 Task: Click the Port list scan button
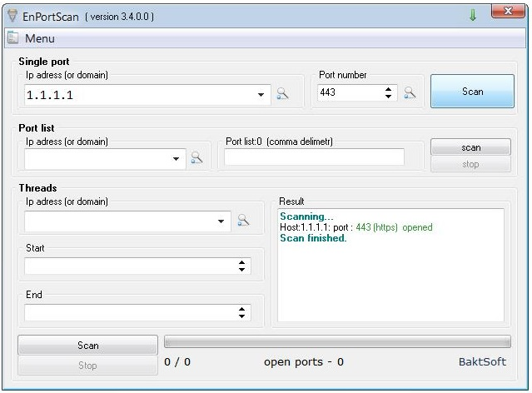pyautogui.click(x=470, y=147)
